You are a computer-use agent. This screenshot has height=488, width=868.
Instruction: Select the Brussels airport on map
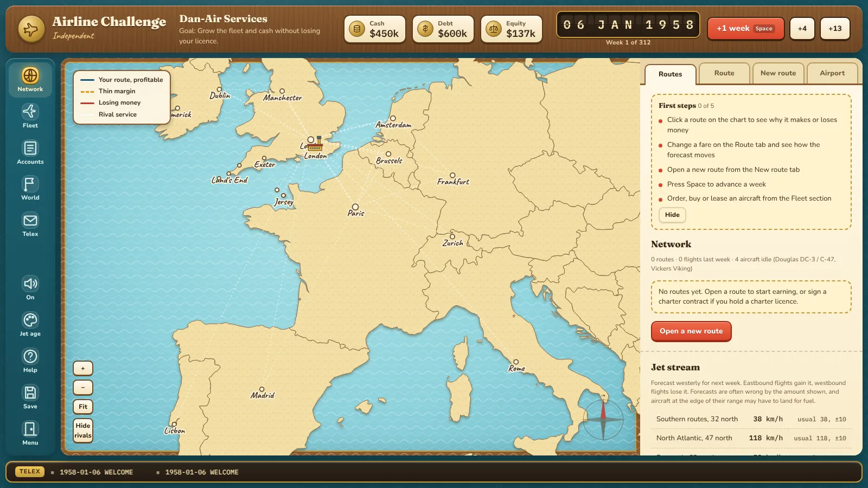point(388,154)
